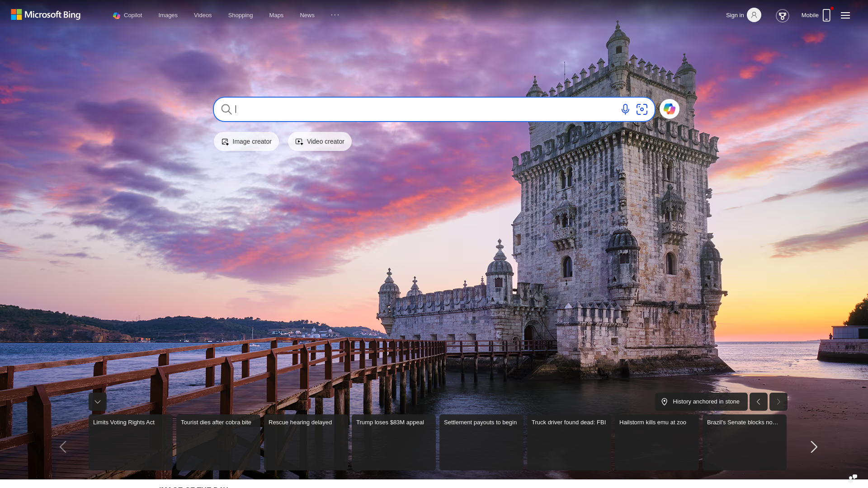Open Hailstorm kills emu at zoo story
Image resolution: width=868 pixels, height=488 pixels.
(657, 442)
